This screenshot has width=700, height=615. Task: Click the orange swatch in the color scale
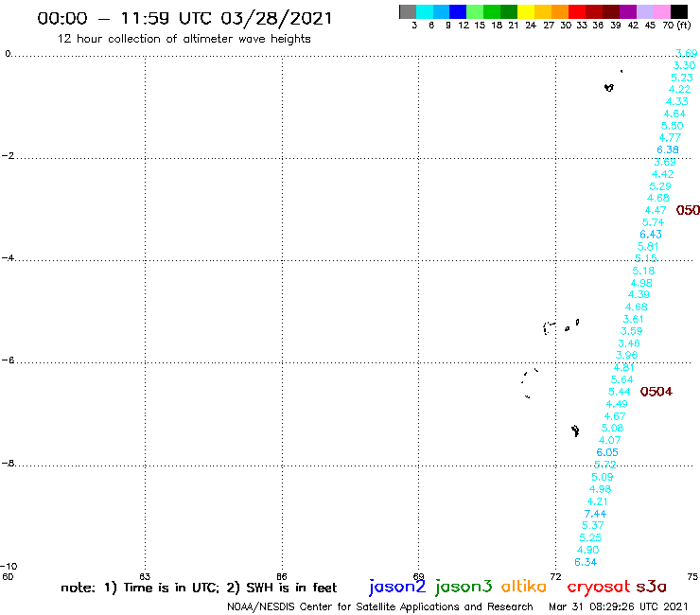560,11
